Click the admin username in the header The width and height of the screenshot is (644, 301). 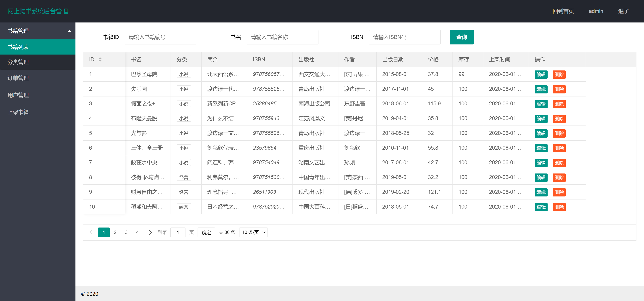(x=596, y=11)
